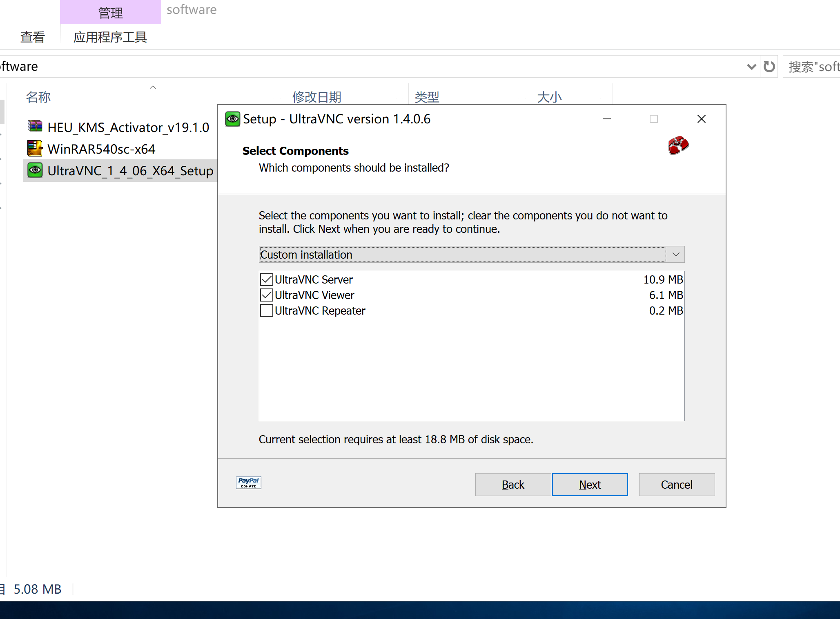Screen dimensions: 840x619
Task: Sort files by 类型 column header
Action: (x=427, y=97)
